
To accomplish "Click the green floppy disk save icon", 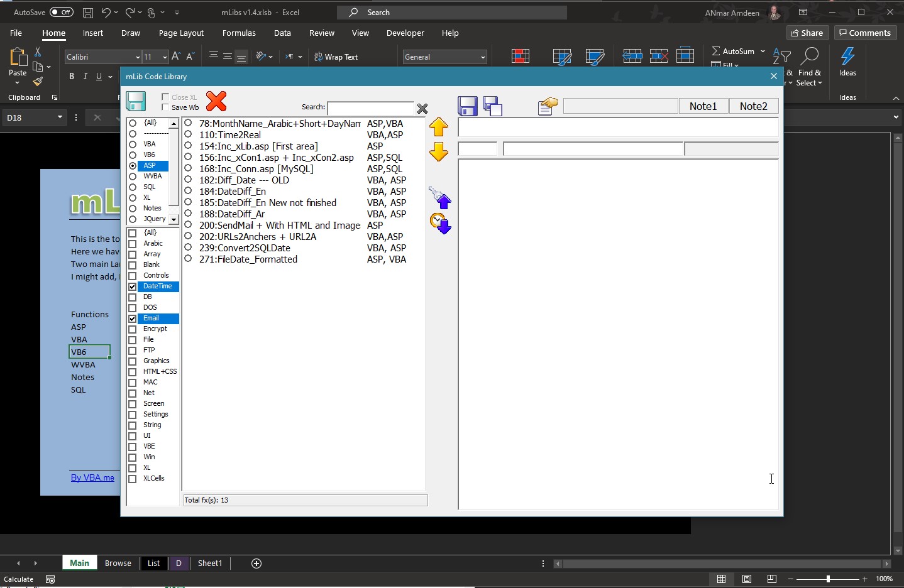I will [136, 101].
